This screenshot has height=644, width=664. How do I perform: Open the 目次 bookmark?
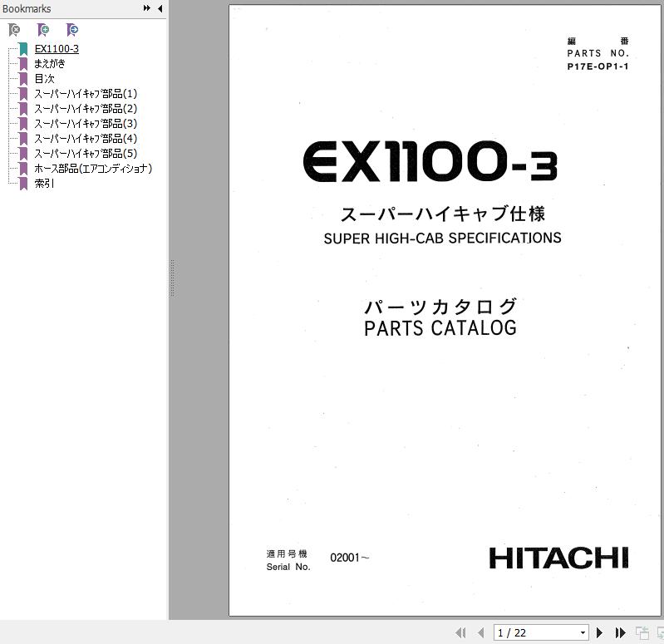point(45,79)
